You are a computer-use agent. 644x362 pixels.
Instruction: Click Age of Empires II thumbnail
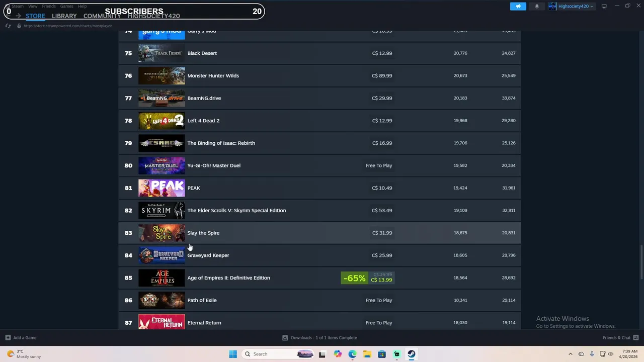coord(162,278)
